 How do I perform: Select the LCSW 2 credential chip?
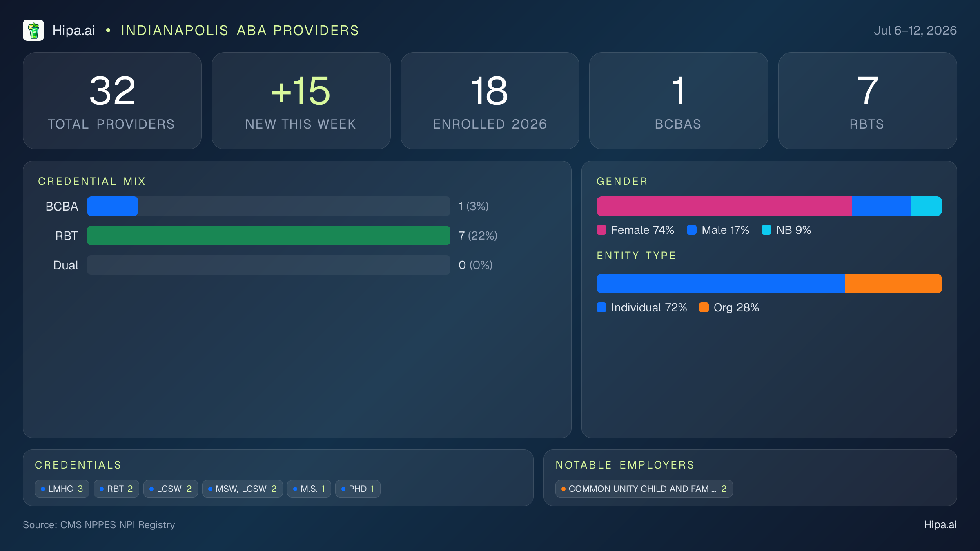171,489
